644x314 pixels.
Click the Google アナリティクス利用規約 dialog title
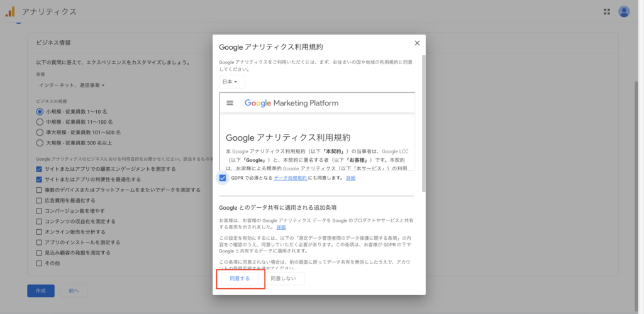[271, 46]
